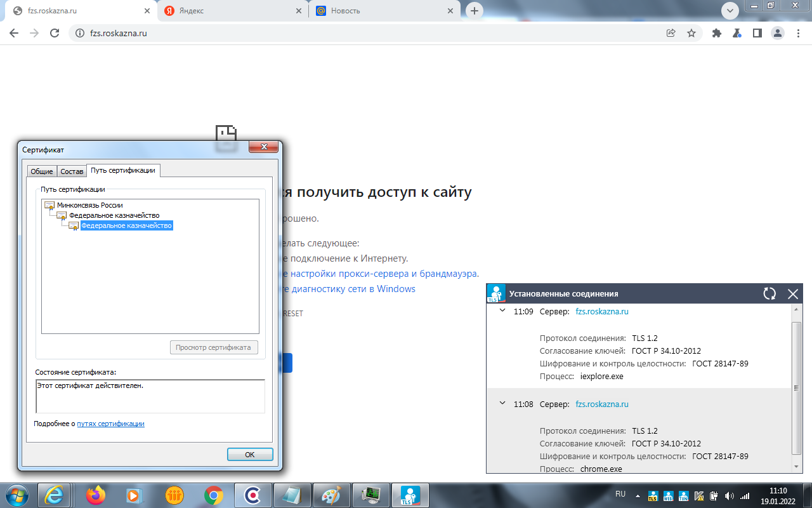Open the fzs.roskazna.ru link in the 11:09 entry
This screenshot has height=508, width=812.
coord(601,312)
